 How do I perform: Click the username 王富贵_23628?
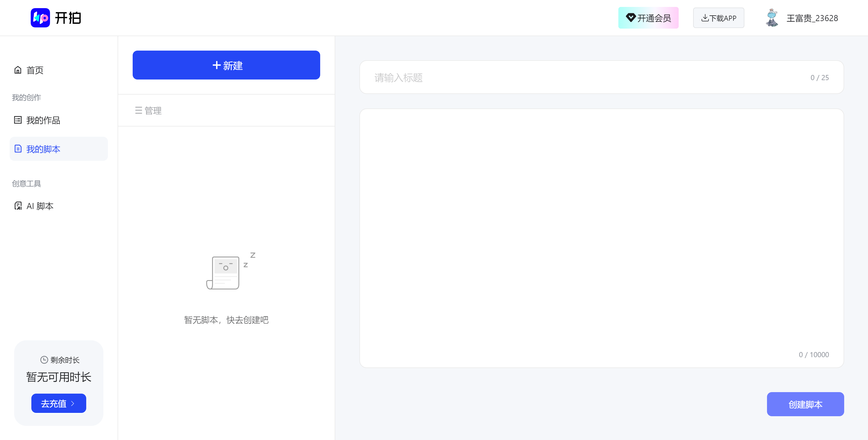click(x=812, y=18)
